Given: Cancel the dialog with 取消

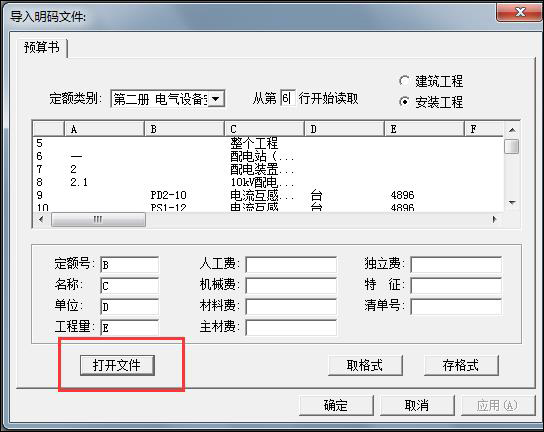Looking at the screenshot, I should pos(417,405).
